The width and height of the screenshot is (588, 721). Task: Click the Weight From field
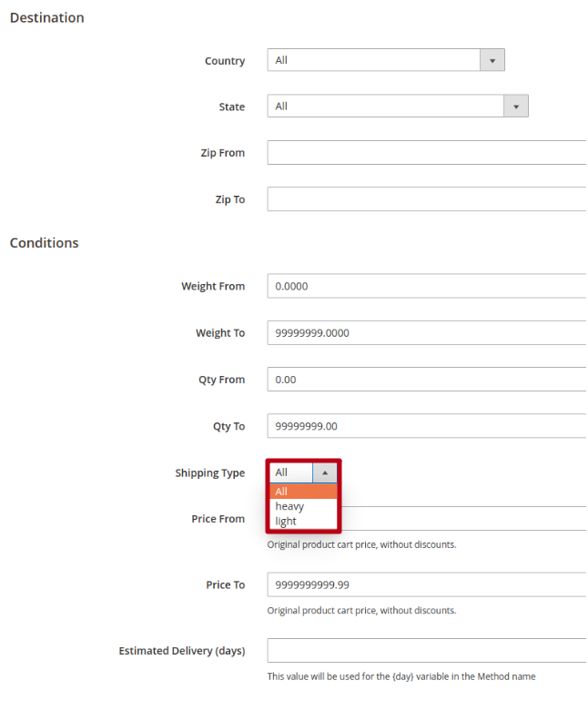[x=426, y=286]
